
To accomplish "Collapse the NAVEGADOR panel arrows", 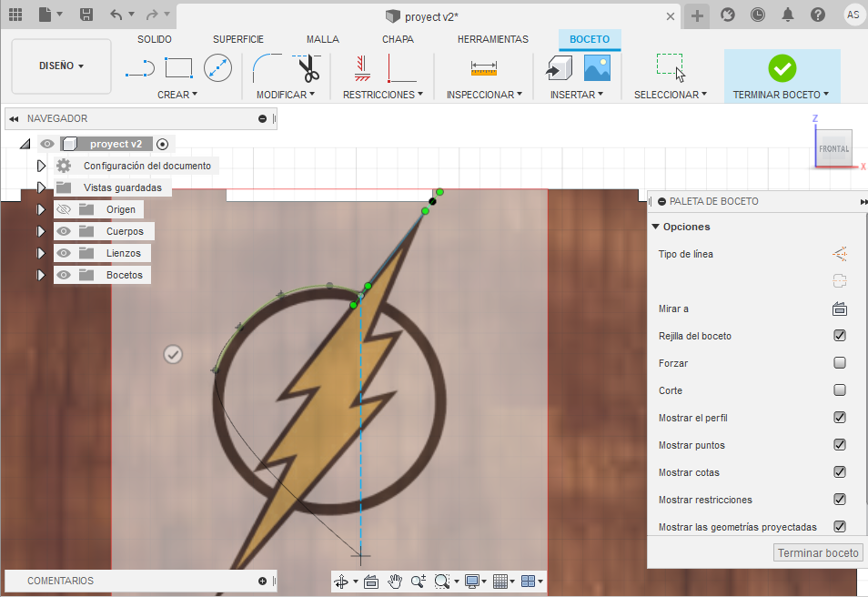I will click(x=14, y=118).
